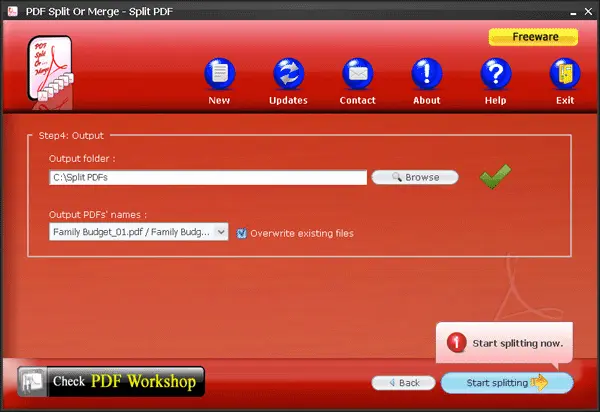Open the Updates globe icon
The image size is (600, 412).
click(289, 73)
